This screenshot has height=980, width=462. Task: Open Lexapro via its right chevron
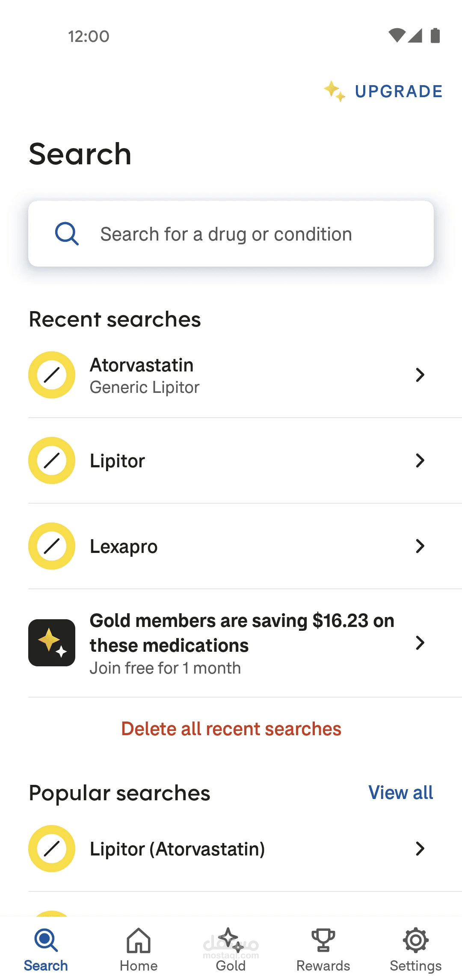420,546
